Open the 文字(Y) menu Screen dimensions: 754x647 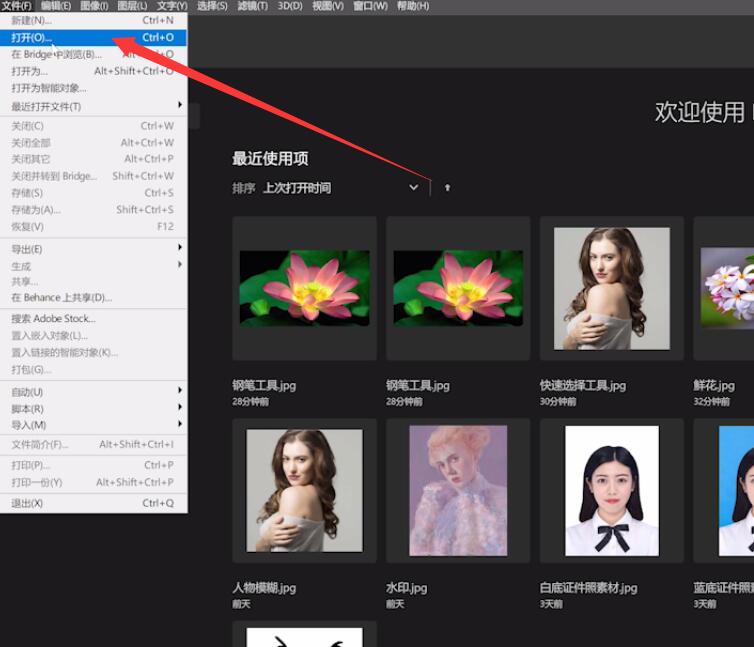click(x=172, y=6)
